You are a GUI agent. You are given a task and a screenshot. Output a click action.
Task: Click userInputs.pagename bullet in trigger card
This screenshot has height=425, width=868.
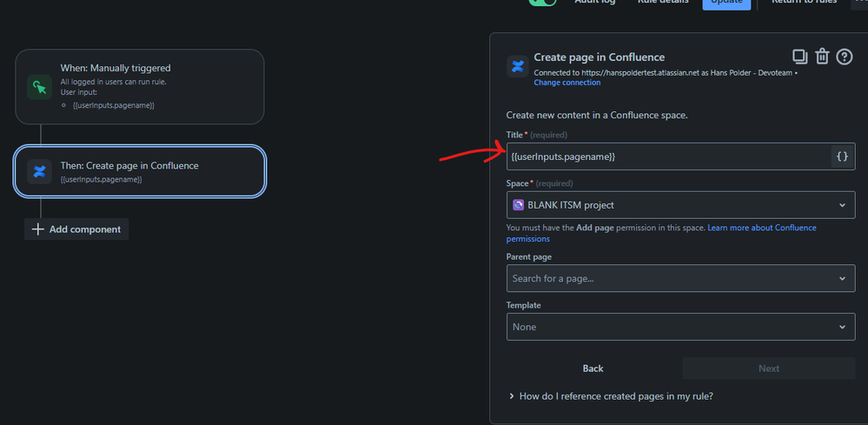[114, 105]
